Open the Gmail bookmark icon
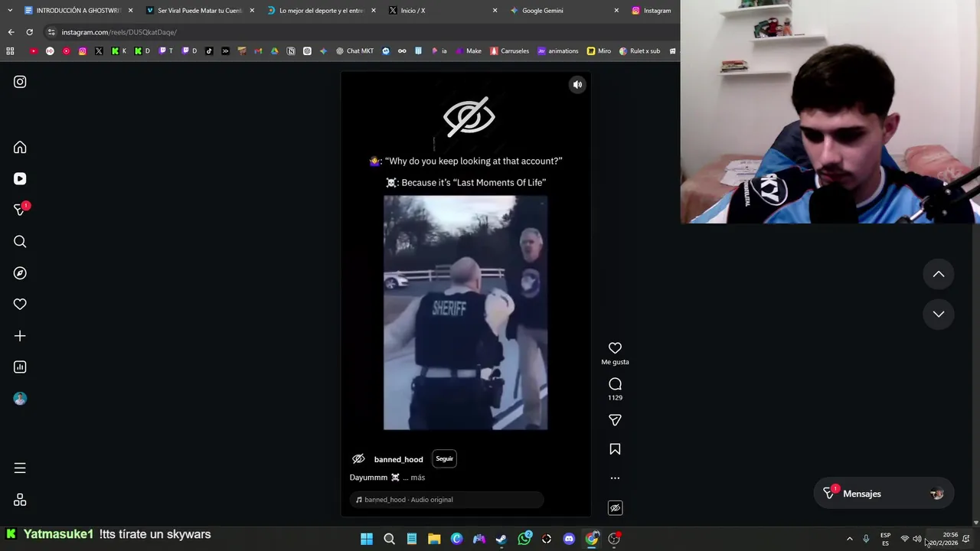This screenshot has width=980, height=551. 258,51
